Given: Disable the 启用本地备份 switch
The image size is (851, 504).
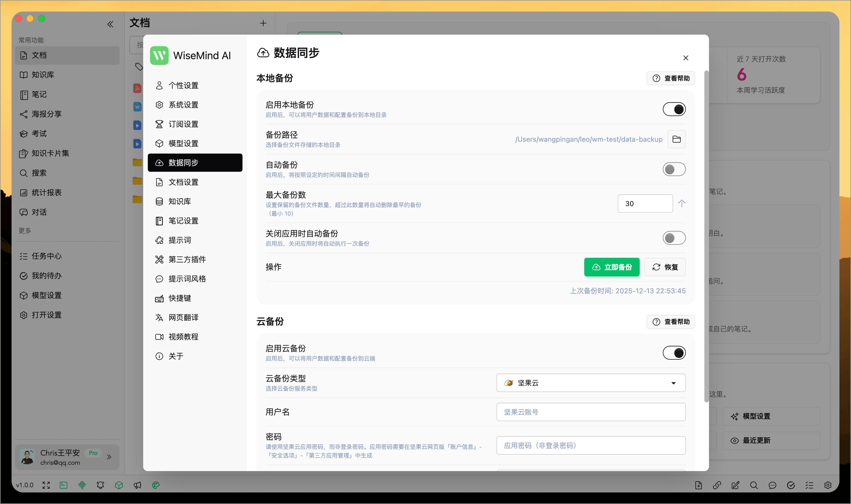Looking at the screenshot, I should tap(674, 109).
